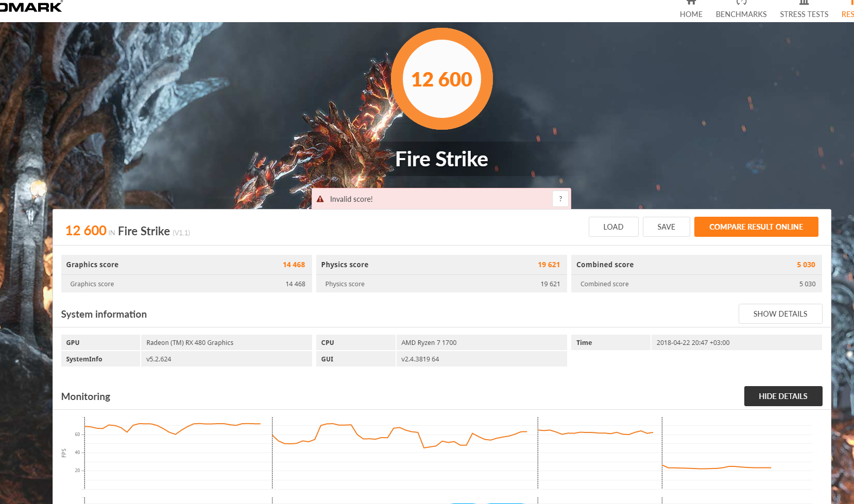This screenshot has width=854, height=504.
Task: Click the 12 600 score circle
Action: [x=442, y=79]
